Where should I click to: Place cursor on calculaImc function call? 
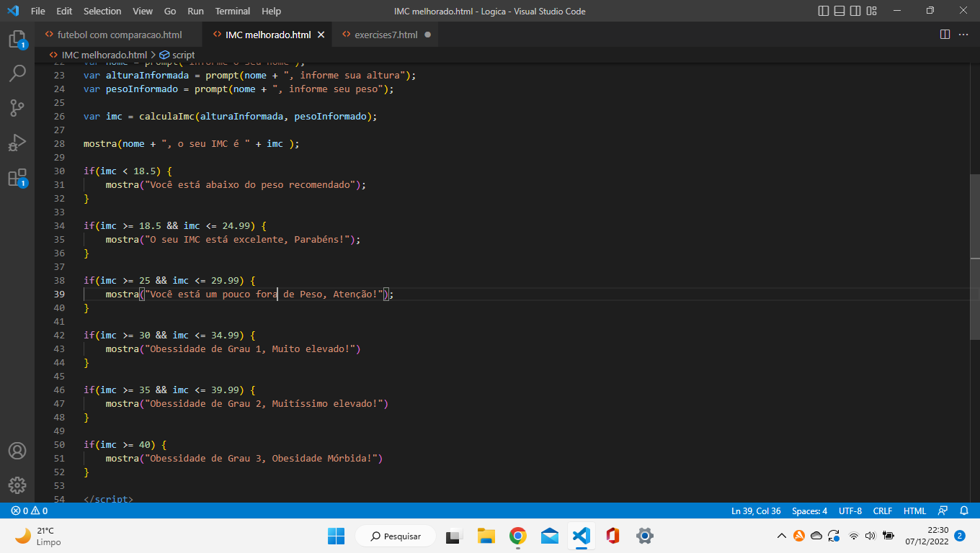[x=166, y=116]
